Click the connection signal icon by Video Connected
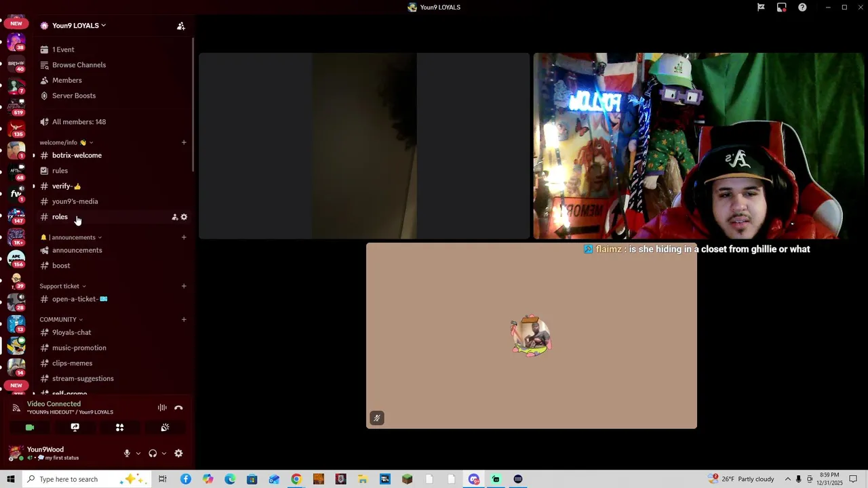The width and height of the screenshot is (868, 488). coord(16,407)
